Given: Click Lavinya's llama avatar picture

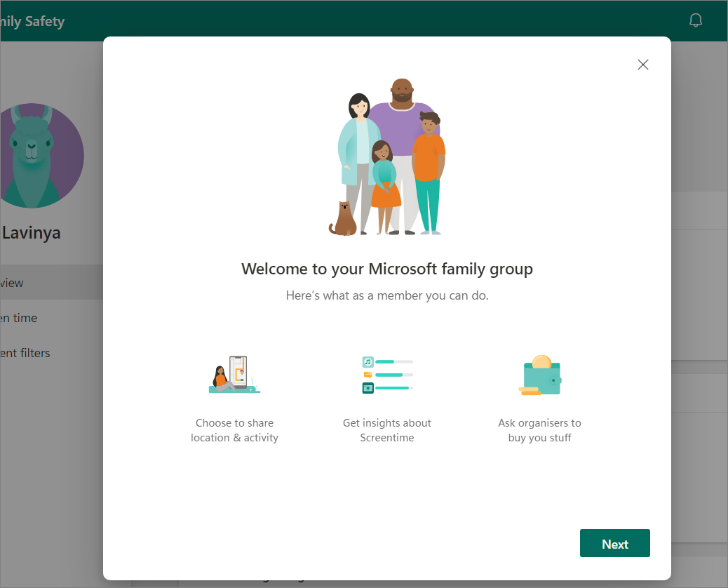Looking at the screenshot, I should click(x=42, y=156).
